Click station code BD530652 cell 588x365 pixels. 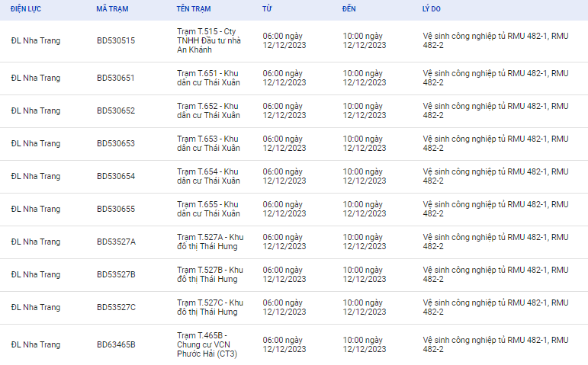116,110
